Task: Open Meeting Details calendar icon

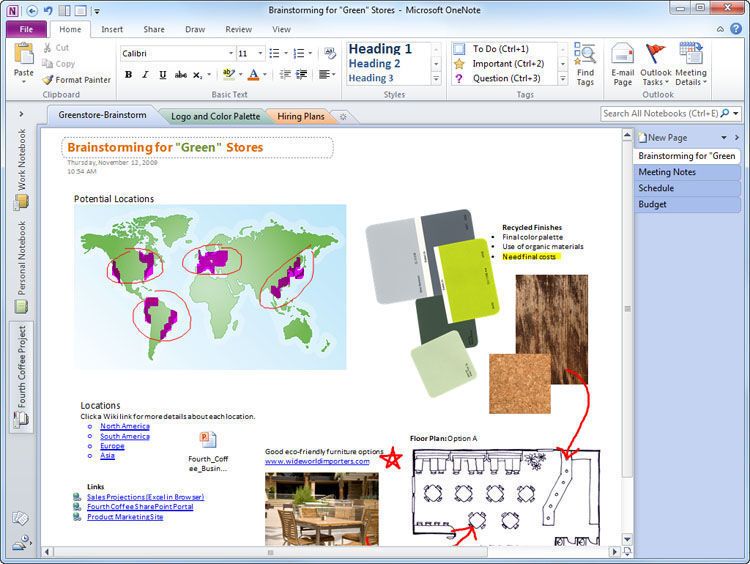Action: point(691,64)
